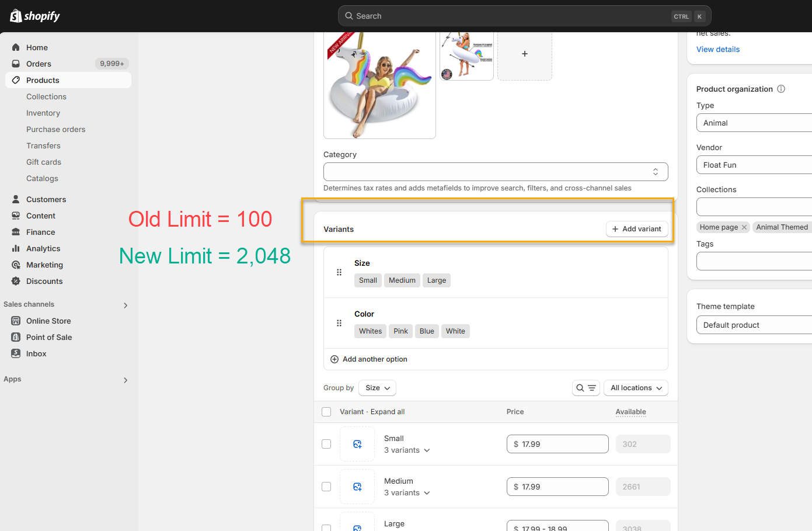Open the All locations dropdown

pos(636,388)
